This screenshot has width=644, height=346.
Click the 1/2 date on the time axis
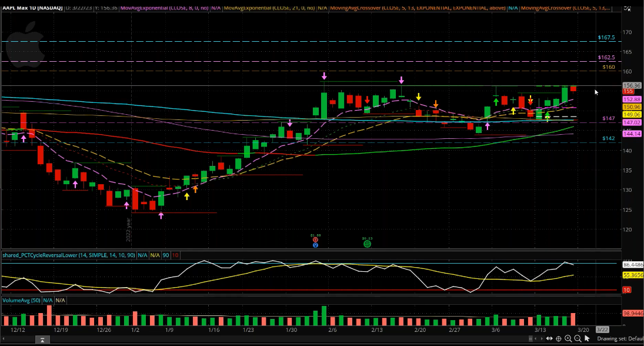[x=135, y=330]
